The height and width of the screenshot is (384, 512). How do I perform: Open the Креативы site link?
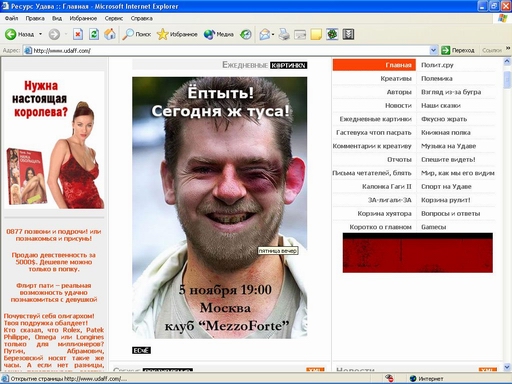click(x=396, y=79)
